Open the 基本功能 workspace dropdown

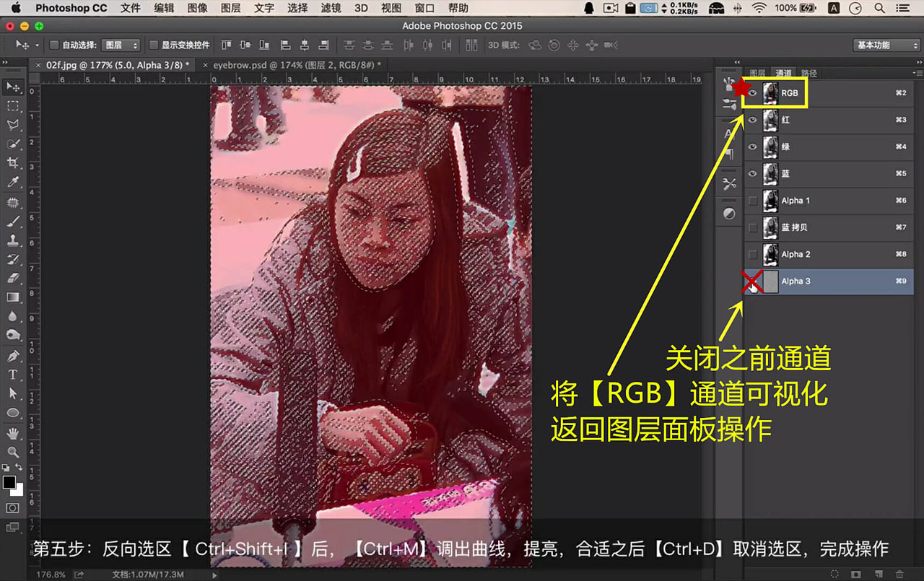tap(886, 45)
